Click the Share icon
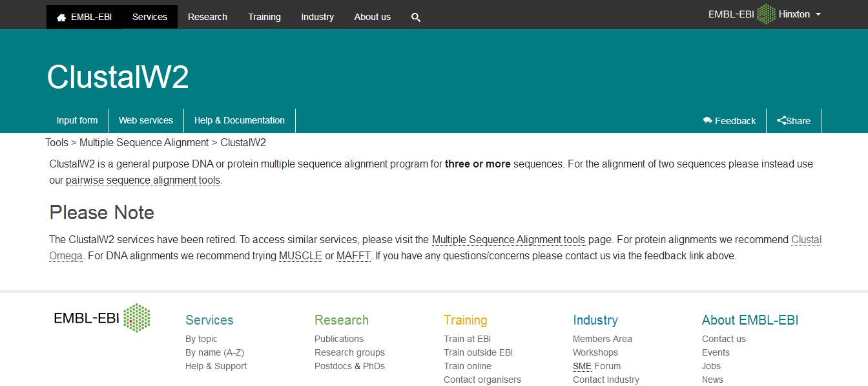The image size is (868, 386). coord(781,120)
